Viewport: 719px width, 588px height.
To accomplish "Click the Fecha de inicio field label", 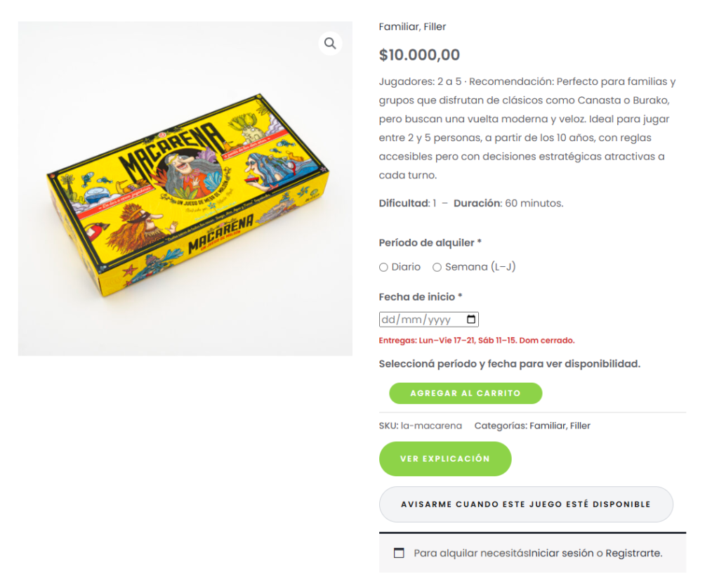I will [417, 296].
